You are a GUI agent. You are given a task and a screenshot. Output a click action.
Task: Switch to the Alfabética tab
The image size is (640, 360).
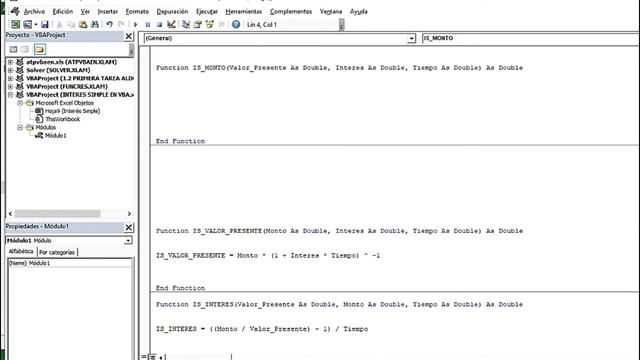tap(21, 251)
